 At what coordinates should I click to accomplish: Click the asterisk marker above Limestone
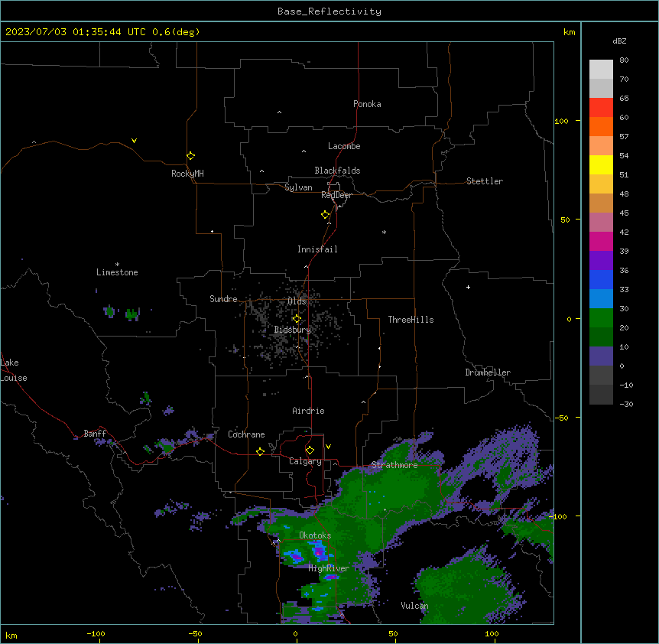[x=117, y=265]
